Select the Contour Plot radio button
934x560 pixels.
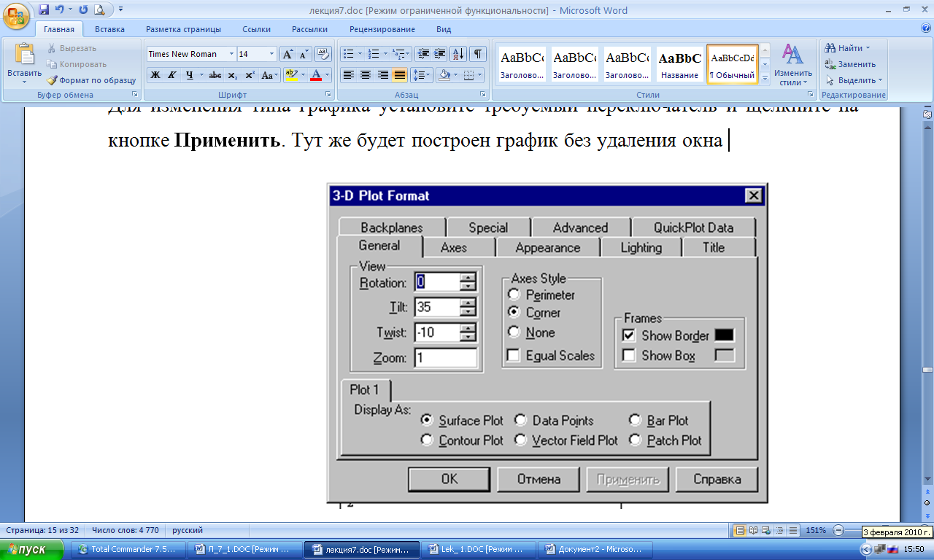pyautogui.click(x=427, y=440)
